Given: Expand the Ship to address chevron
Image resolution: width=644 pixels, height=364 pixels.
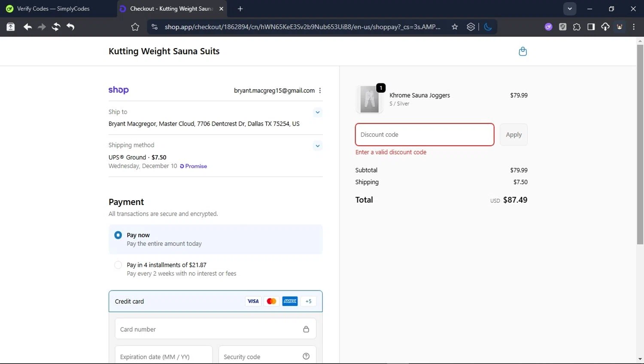Looking at the screenshot, I should click(318, 112).
